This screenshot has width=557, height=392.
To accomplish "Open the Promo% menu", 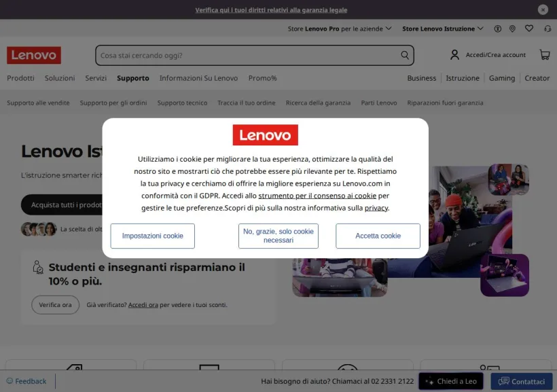I will (262, 78).
